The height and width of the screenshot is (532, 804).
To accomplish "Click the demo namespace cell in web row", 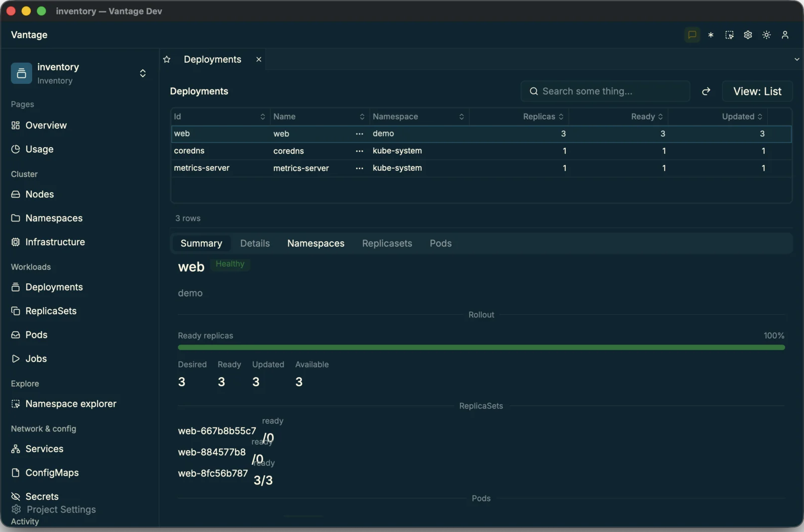I will point(419,134).
